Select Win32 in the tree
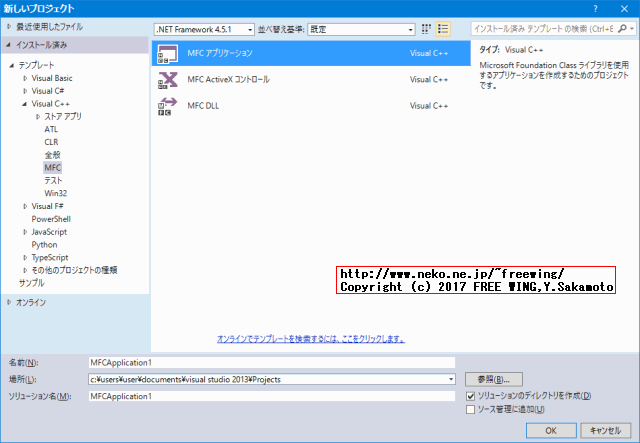Image resolution: width=640 pixels, height=443 pixels. click(x=56, y=193)
